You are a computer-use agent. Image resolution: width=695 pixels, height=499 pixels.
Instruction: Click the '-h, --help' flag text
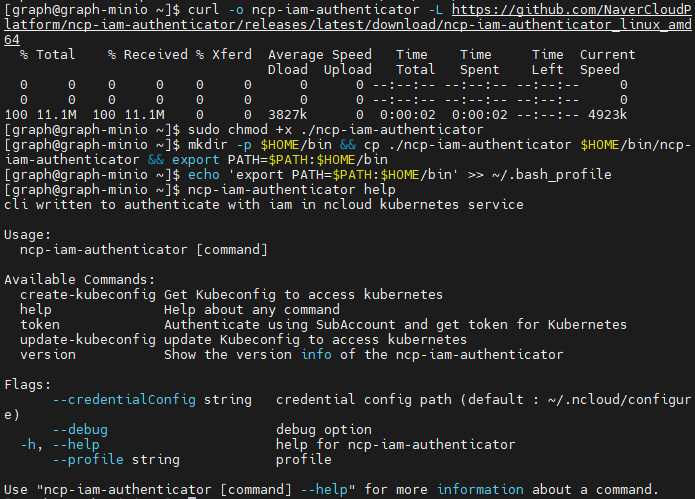[x=60, y=444]
